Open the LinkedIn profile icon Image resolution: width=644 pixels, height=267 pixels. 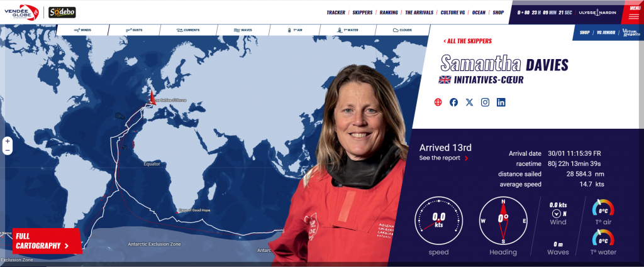[501, 102]
